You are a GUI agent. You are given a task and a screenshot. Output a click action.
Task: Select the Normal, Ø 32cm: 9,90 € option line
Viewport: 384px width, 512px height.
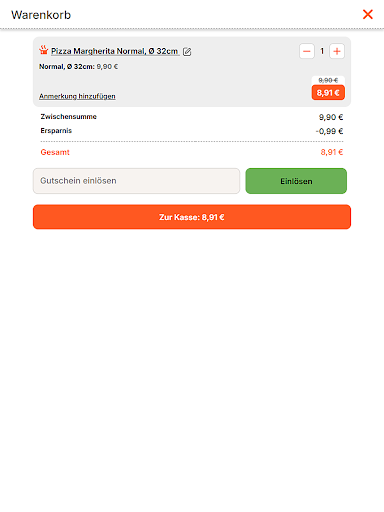(x=79, y=67)
